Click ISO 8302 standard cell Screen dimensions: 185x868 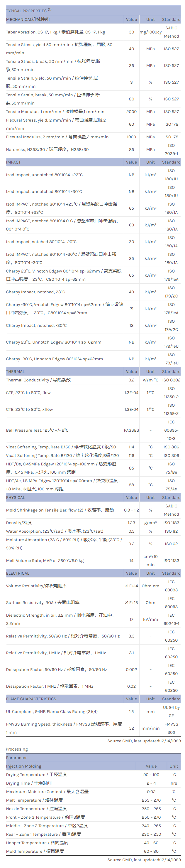[x=171, y=380]
